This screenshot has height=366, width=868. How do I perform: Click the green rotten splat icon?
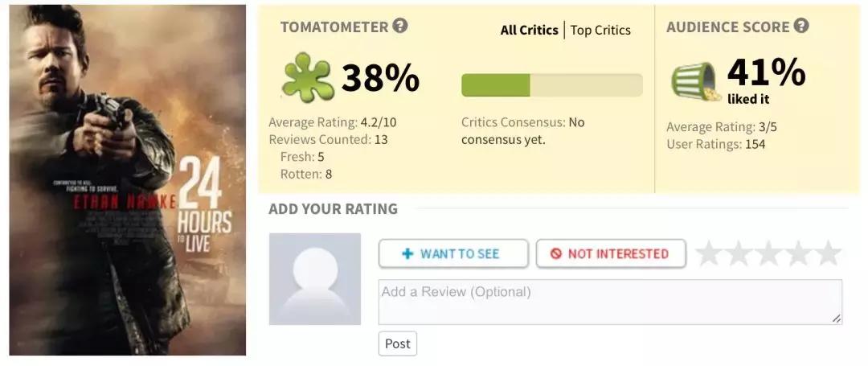pyautogui.click(x=308, y=78)
